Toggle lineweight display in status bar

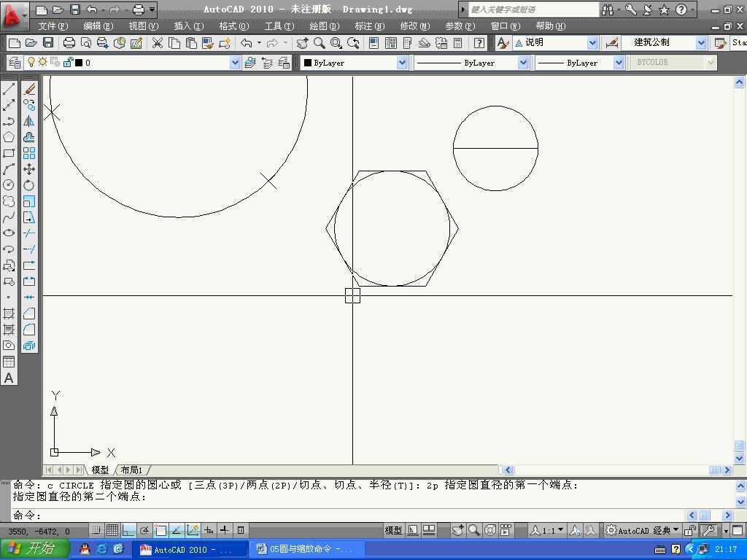click(x=225, y=530)
